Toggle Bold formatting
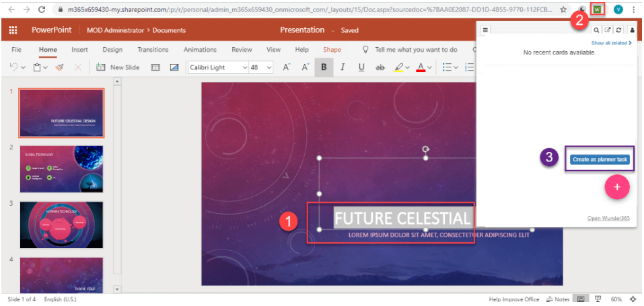 point(324,67)
